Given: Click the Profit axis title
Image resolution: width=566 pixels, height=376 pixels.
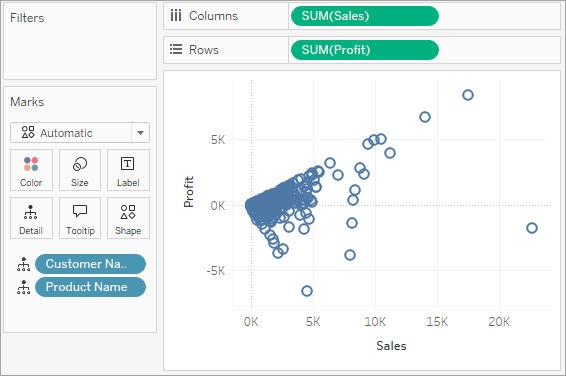Looking at the screenshot, I should coord(188,192).
